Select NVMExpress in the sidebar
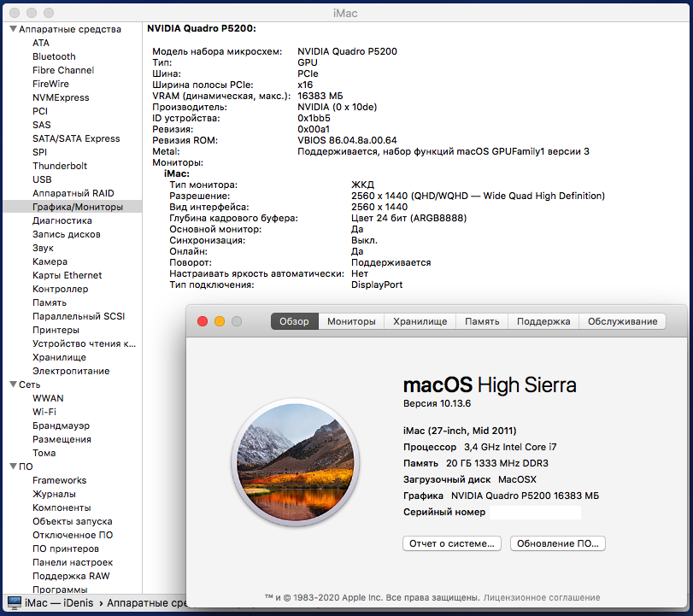693x616 pixels. 61,97
